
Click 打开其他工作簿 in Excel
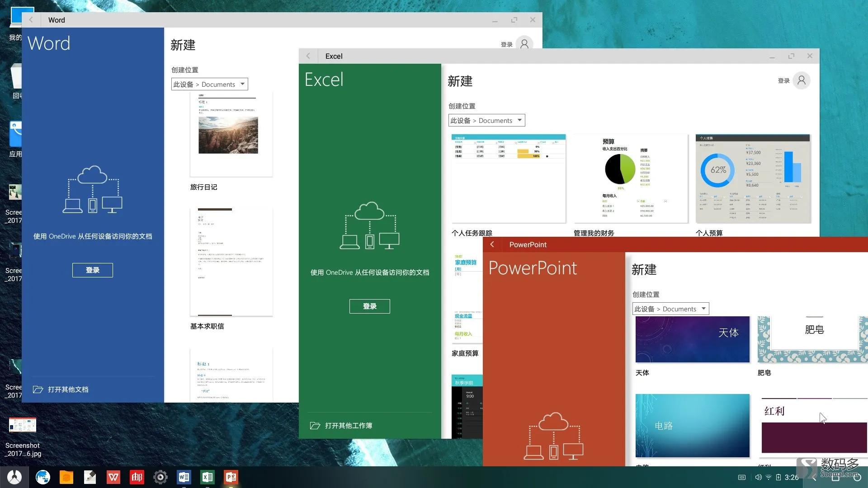[x=349, y=426]
